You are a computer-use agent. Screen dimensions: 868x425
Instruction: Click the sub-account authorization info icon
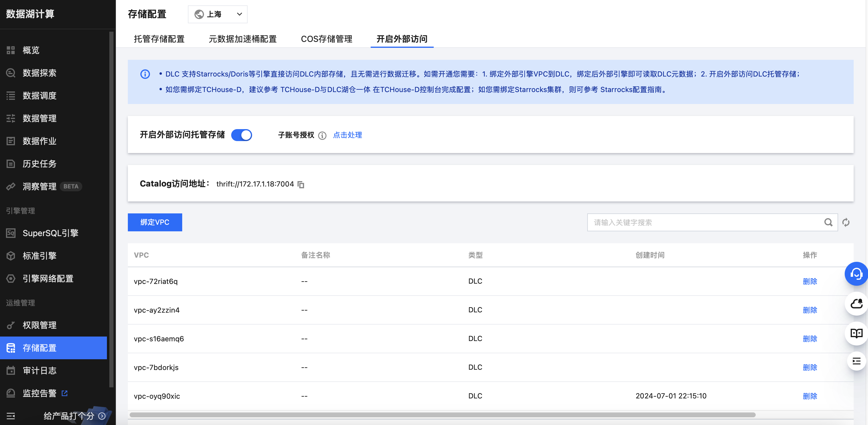click(322, 135)
